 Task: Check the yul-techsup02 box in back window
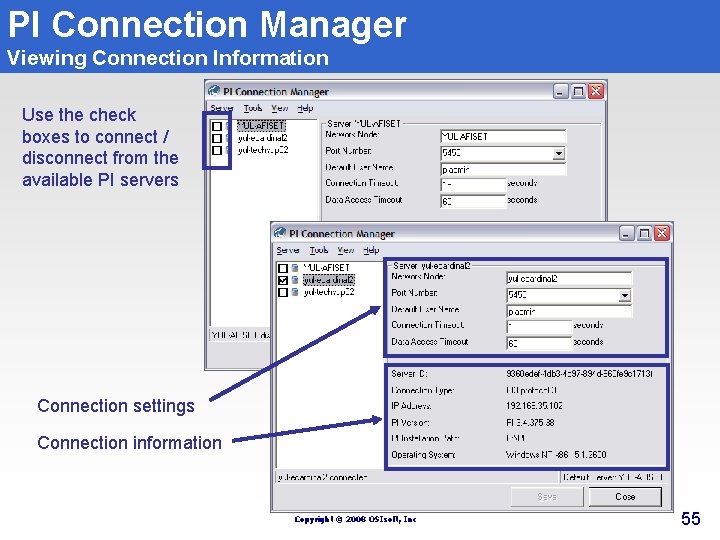217,150
